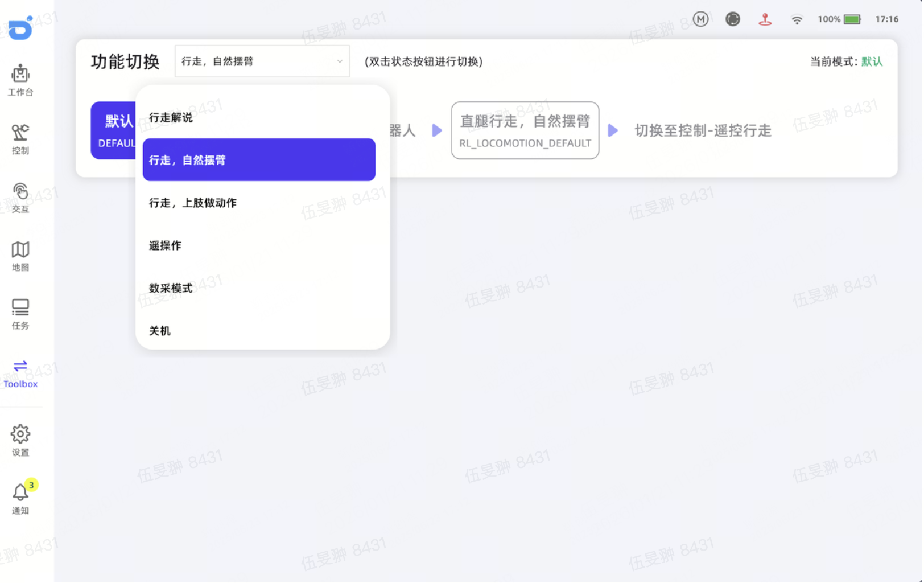Select the 任务 tasks icon
The height and width of the screenshot is (583, 924).
[x=20, y=314]
